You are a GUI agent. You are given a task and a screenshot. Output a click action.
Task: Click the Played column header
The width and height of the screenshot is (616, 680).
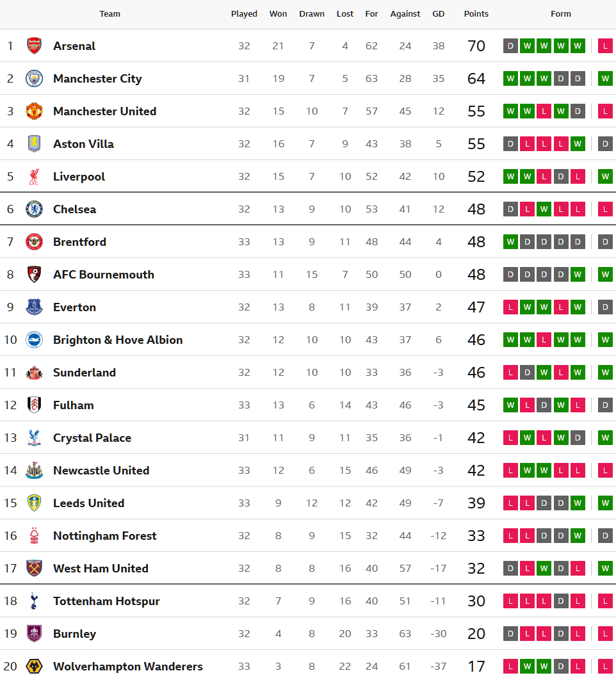pyautogui.click(x=244, y=13)
